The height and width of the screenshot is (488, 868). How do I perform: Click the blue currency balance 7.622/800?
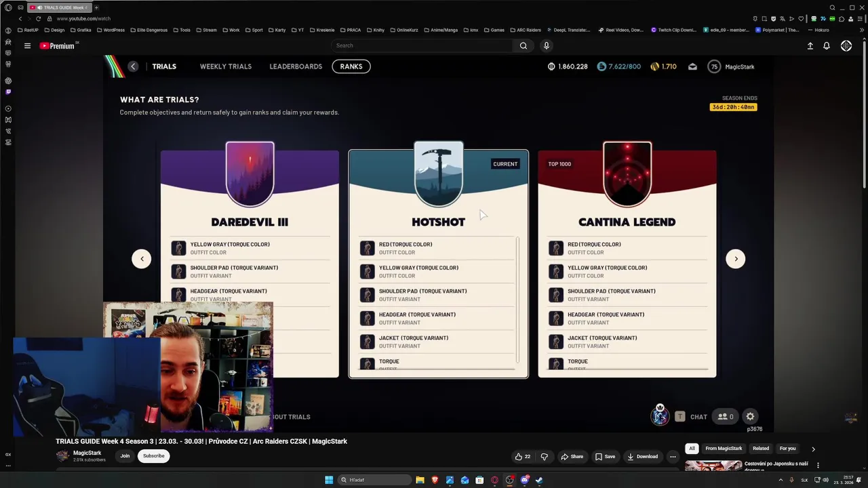(x=618, y=66)
